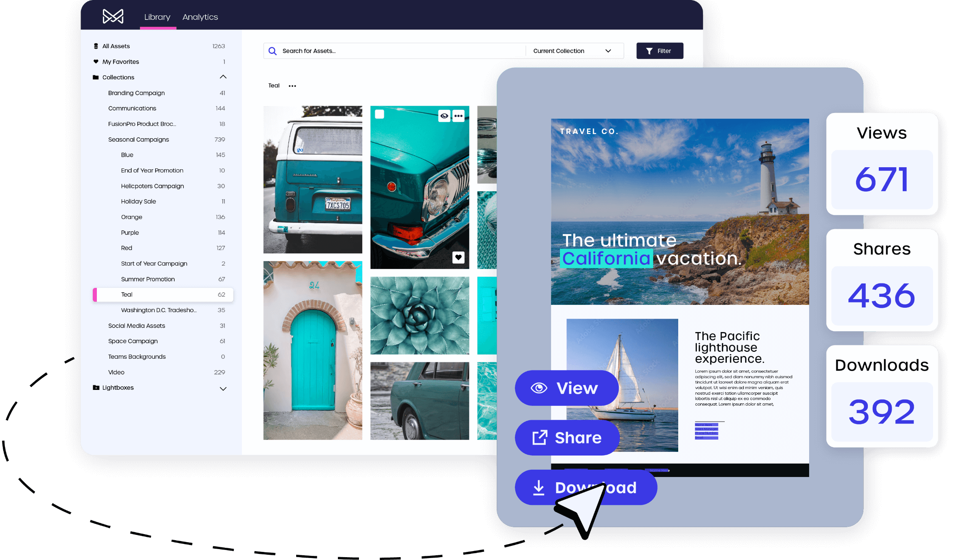Click the Share button external link icon
959x560 pixels.
(539, 437)
